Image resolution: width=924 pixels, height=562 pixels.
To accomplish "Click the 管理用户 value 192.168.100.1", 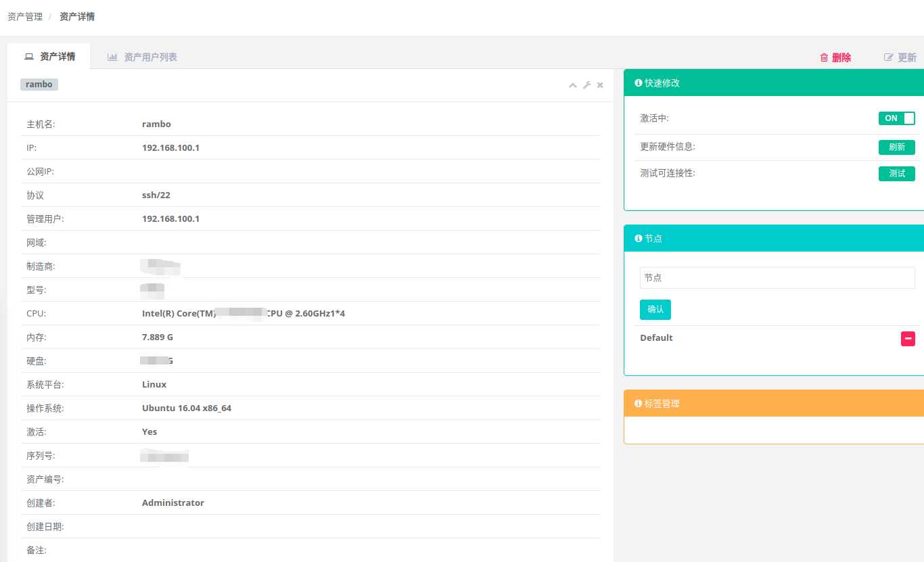I will [170, 218].
